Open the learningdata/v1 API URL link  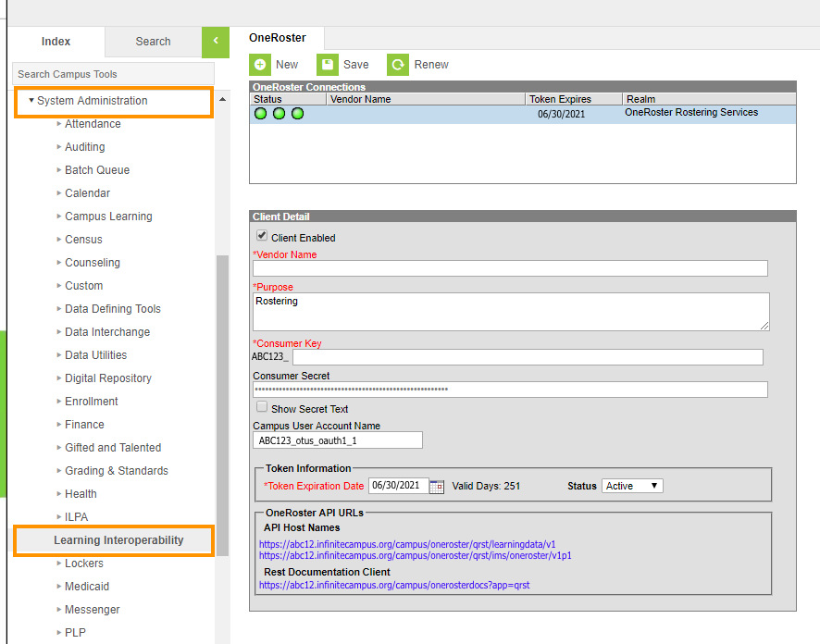pyautogui.click(x=407, y=544)
